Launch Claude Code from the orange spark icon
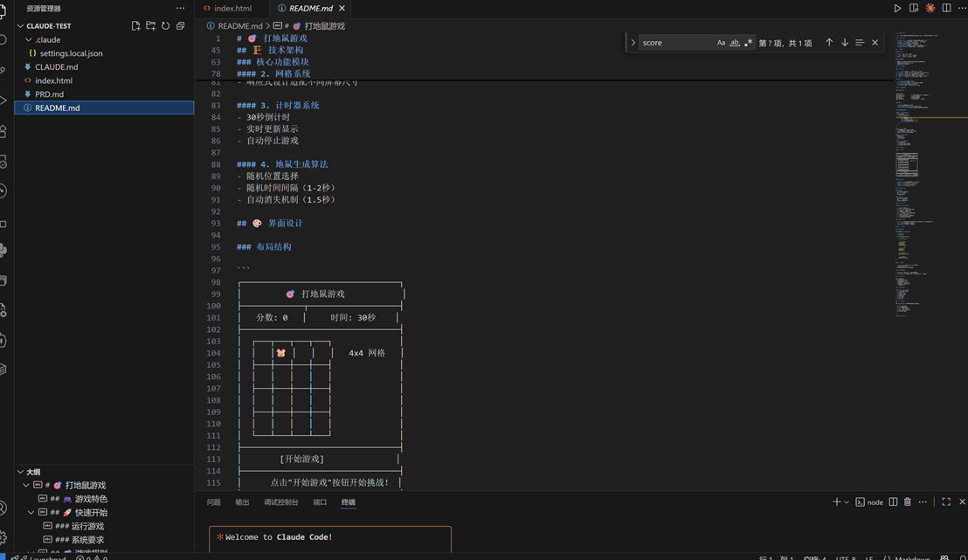 click(930, 8)
